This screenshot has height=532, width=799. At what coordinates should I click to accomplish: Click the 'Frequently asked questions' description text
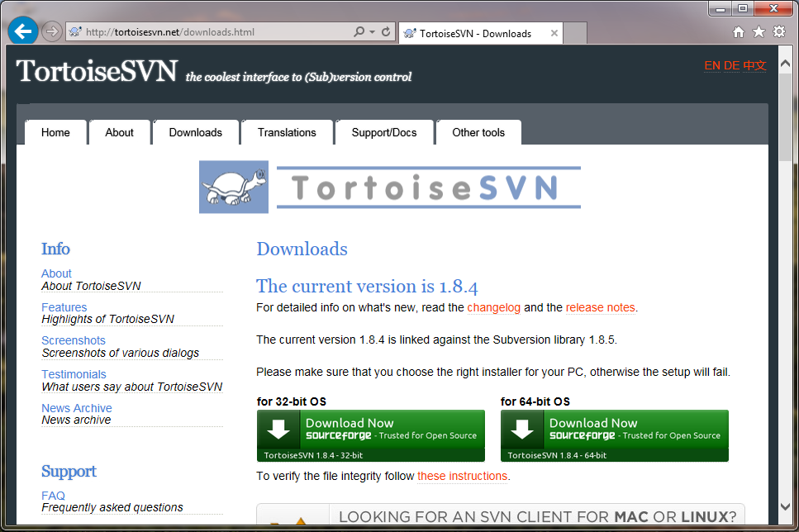(x=112, y=507)
